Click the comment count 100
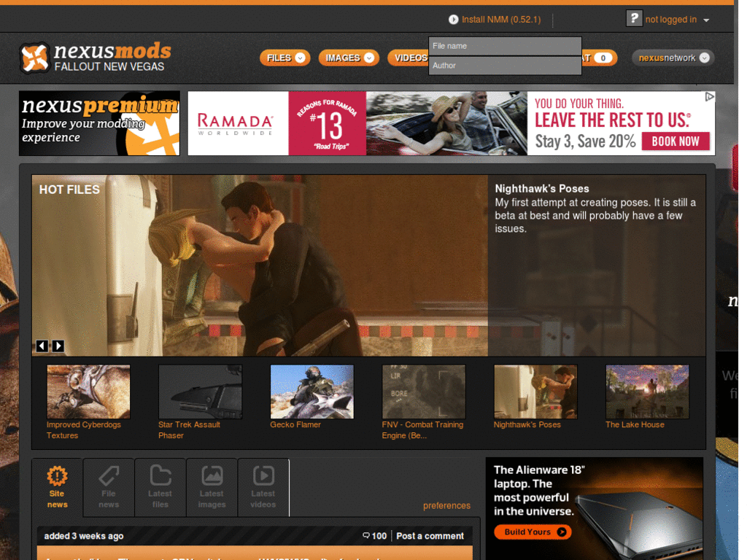The width and height of the screenshot is (747, 560). click(x=379, y=536)
